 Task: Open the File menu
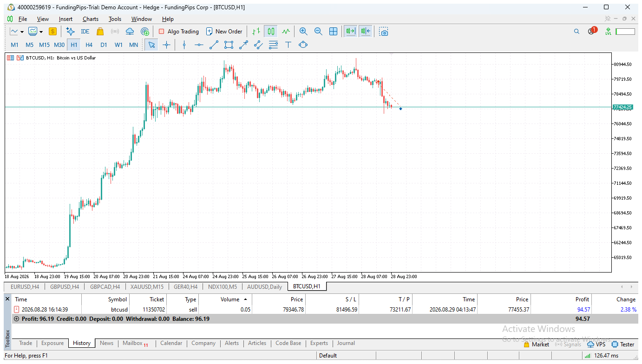[x=23, y=19]
